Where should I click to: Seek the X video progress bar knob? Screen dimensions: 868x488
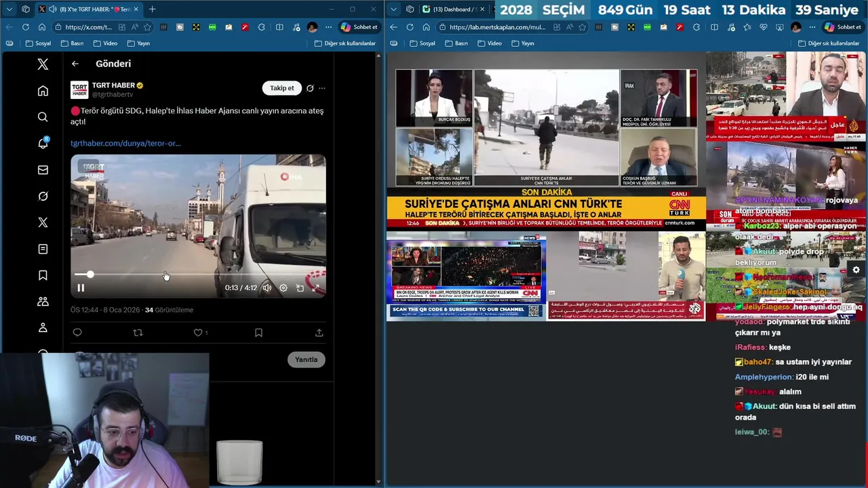click(90, 274)
